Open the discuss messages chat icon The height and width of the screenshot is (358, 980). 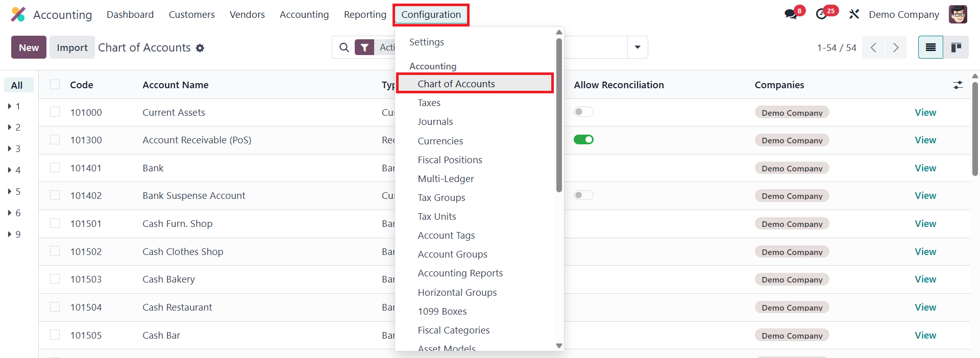pyautogui.click(x=791, y=14)
